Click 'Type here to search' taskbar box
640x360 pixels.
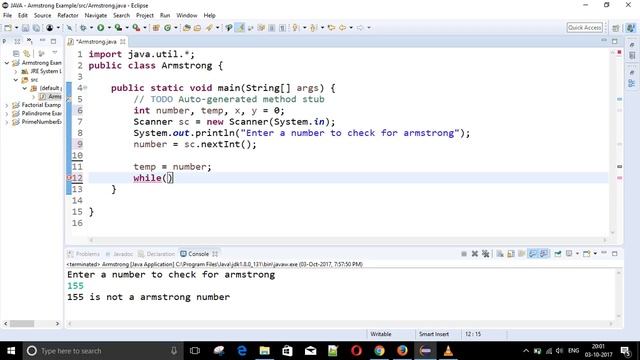pyautogui.click(x=102, y=351)
